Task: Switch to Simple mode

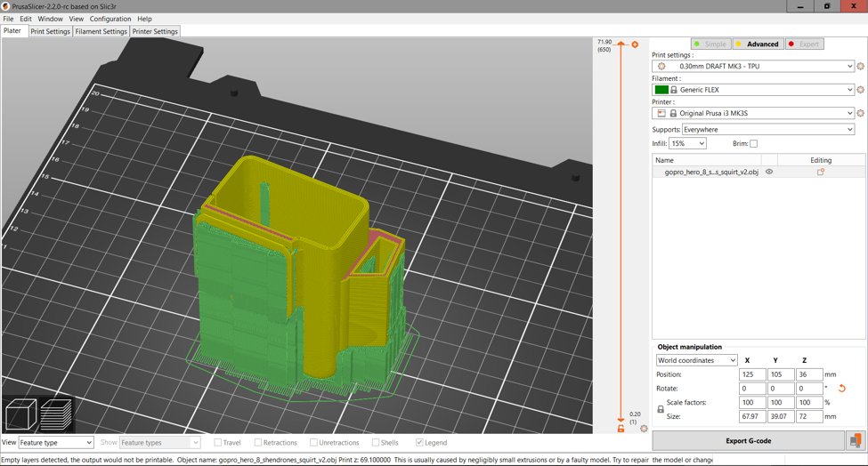Action: coord(710,44)
